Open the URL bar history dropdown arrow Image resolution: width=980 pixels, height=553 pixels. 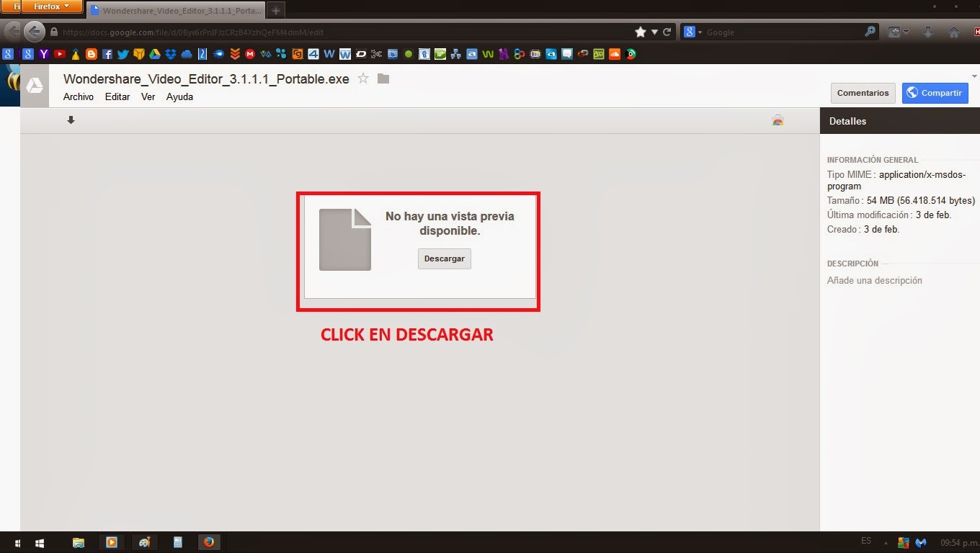[x=654, y=32]
